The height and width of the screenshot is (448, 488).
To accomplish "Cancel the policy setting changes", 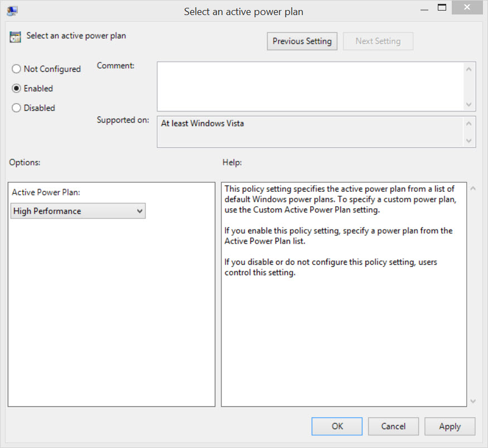I will pyautogui.click(x=393, y=426).
